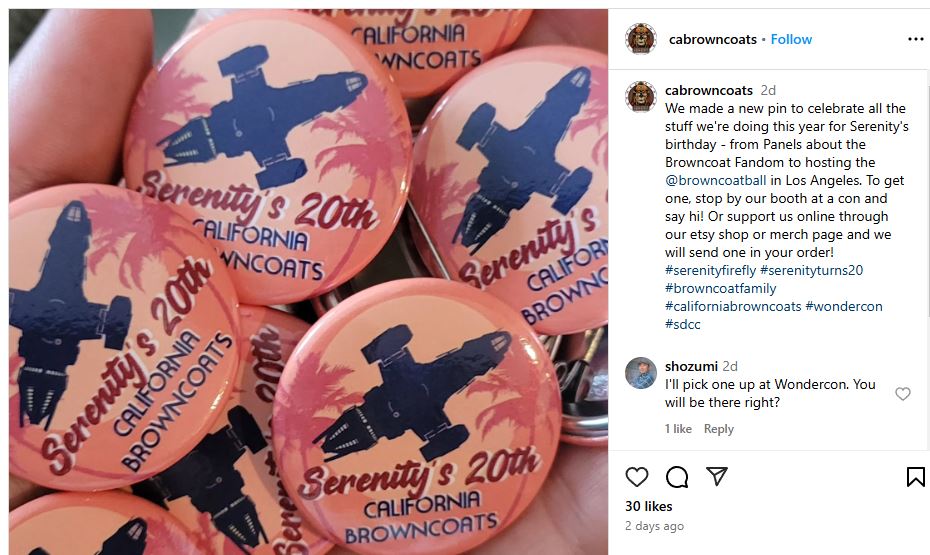Open comments using the speech bubble icon
Screen dimensions: 930x555
[x=677, y=477]
